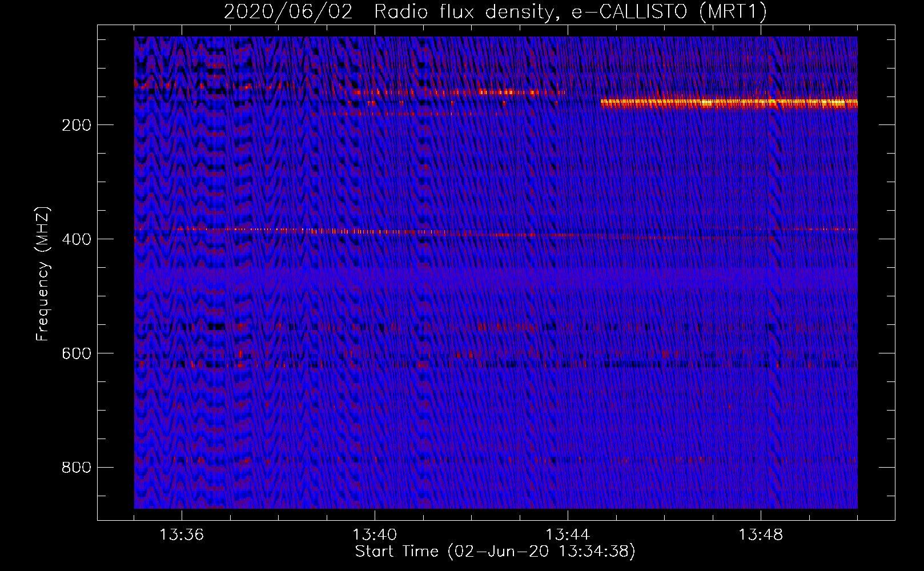Image resolution: width=924 pixels, height=571 pixels.
Task: Click the plot title "2020/06/02 Radio flux density, e-CALLISTO (MRT1)"
Action: click(495, 11)
